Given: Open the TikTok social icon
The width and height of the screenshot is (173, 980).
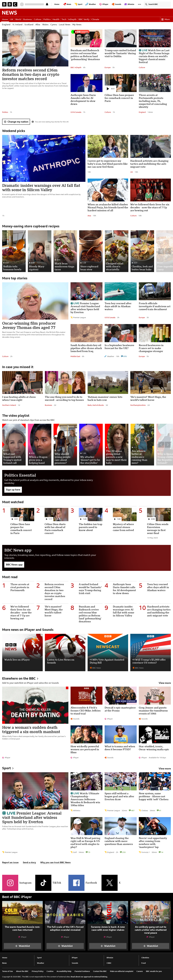Looking at the screenshot, I should tap(43, 883).
